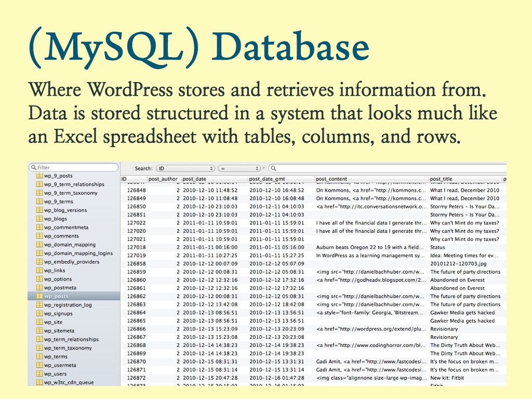532x399 pixels.
Task: Select row with ID 126871
Action: click(x=313, y=370)
